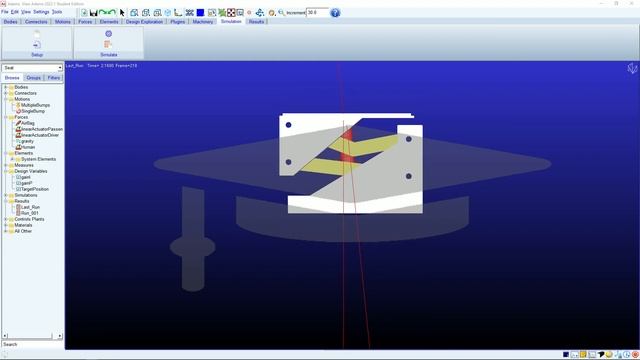Viewport: 640px width, 360px height.
Task: Switch to the Design Exploration tab
Action: click(x=144, y=22)
